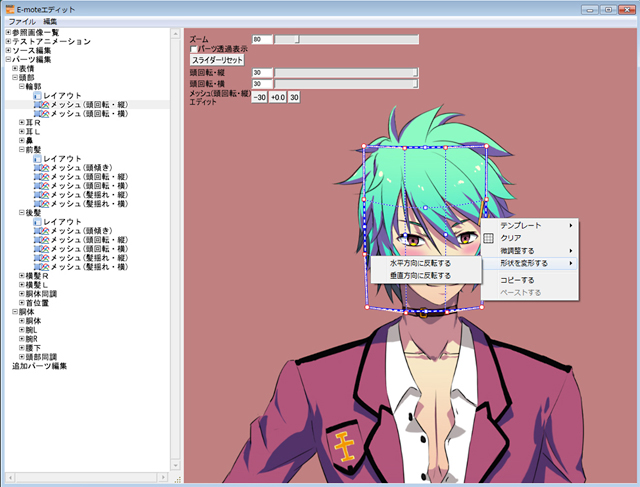640x487 pixels.
Task: Click mesh icon of 前髪 メッシュ(頭傾き)
Action: point(41,168)
